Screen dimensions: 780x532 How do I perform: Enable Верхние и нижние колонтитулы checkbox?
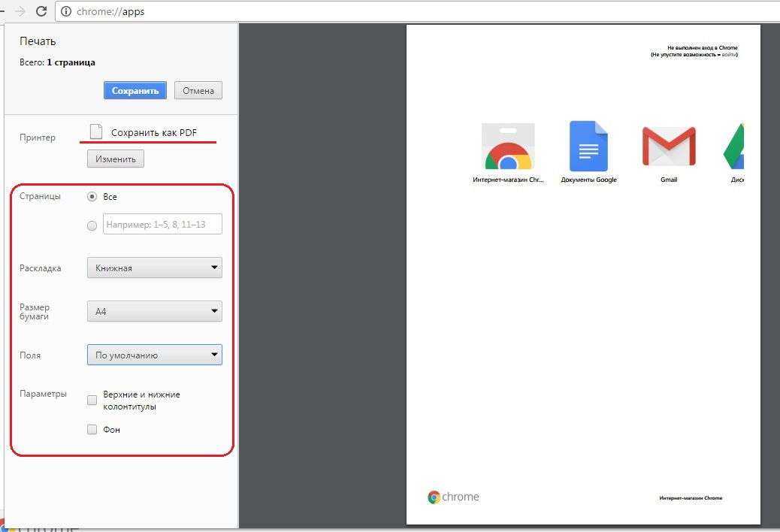coord(92,401)
